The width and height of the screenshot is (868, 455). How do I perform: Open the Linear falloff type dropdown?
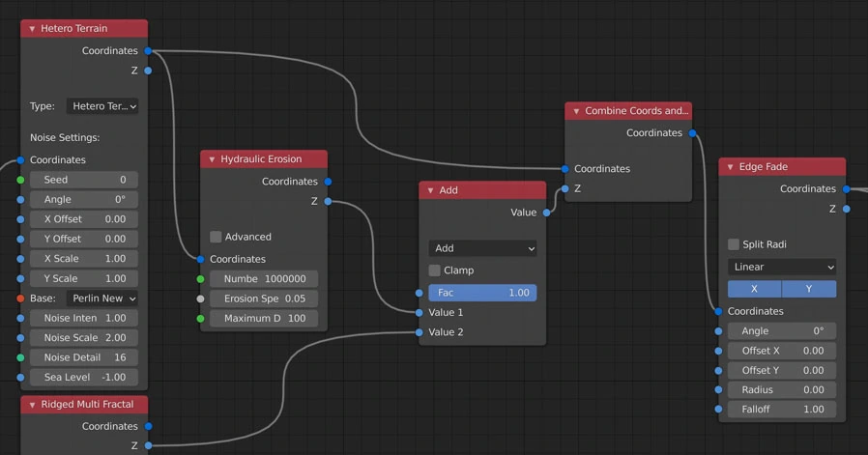(782, 267)
